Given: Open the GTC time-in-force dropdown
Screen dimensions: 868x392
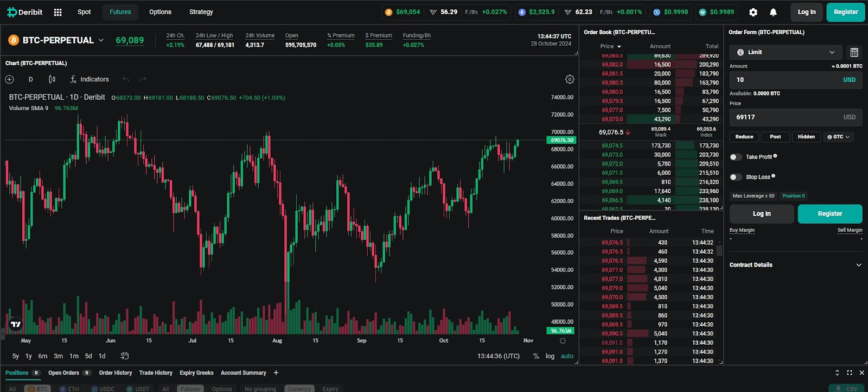Looking at the screenshot, I should pos(839,137).
